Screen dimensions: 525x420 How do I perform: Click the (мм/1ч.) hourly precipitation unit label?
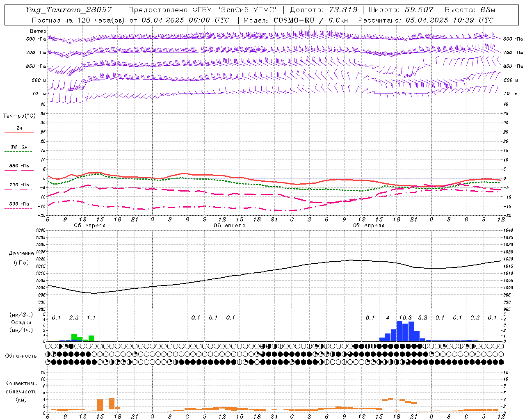point(21,330)
